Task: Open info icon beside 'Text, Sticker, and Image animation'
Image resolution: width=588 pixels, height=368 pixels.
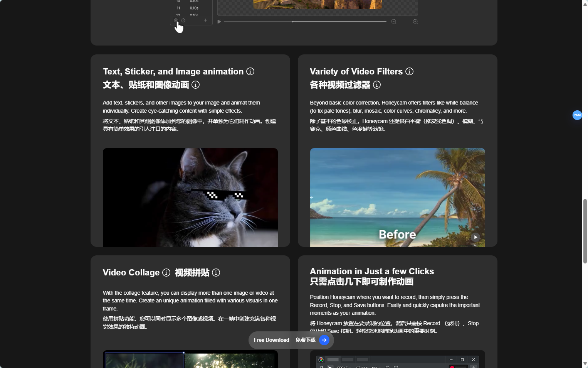Action: coord(250,71)
